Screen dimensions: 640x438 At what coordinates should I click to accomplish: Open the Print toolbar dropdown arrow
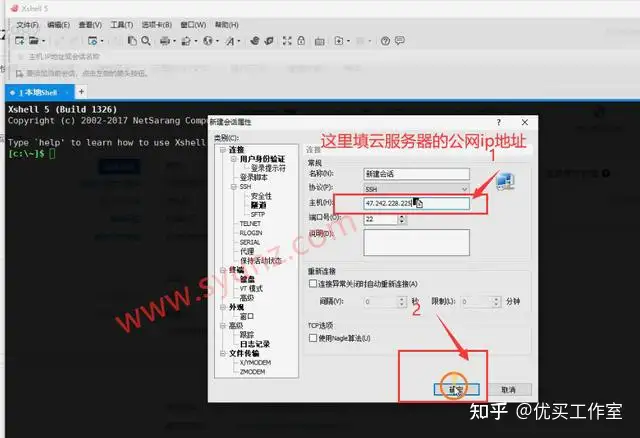point(174,41)
